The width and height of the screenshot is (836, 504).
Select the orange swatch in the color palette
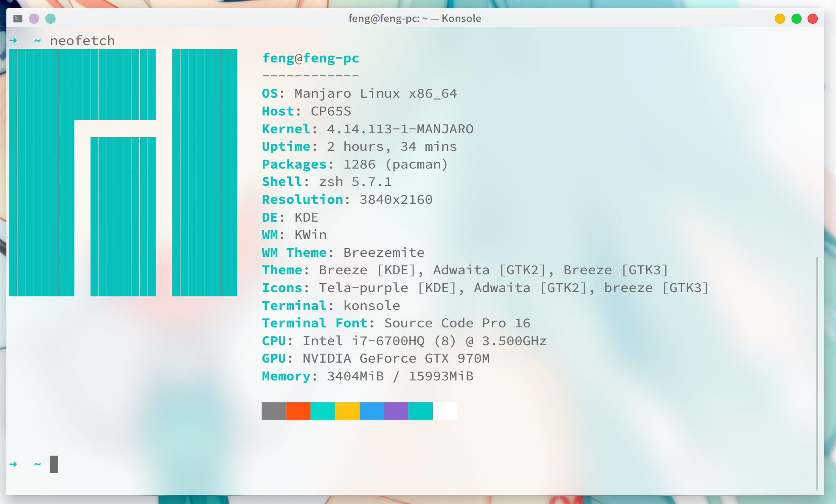click(x=298, y=411)
